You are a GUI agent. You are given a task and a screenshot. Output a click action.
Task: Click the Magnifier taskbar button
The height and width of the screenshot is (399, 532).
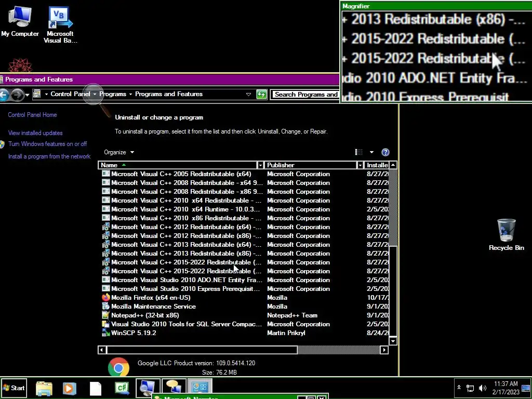(x=148, y=388)
